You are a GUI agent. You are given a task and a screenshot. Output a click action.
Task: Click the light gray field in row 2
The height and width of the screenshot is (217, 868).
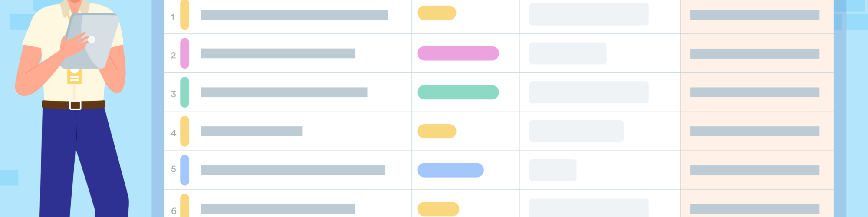tap(568, 53)
